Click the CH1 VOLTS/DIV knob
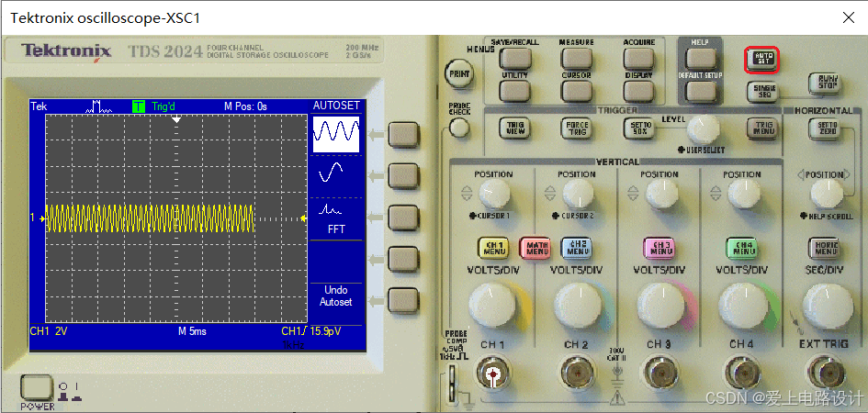The image size is (868, 413). 492,306
